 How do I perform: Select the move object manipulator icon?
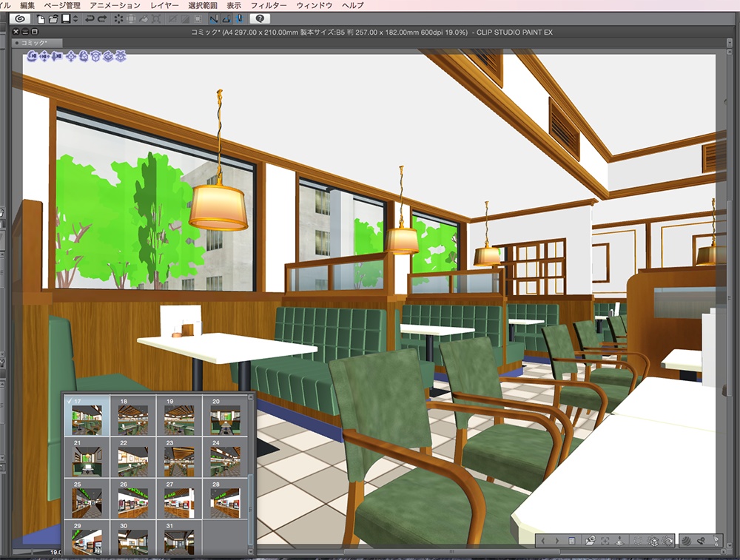pos(71,57)
